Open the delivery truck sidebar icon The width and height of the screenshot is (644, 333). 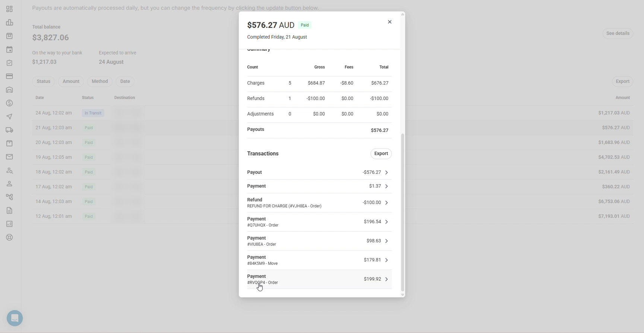(x=9, y=130)
